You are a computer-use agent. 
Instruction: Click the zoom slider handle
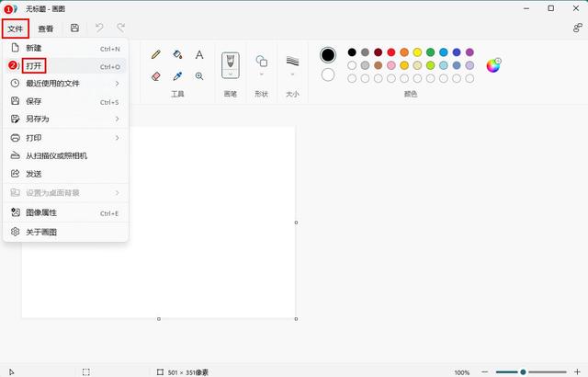(x=523, y=372)
